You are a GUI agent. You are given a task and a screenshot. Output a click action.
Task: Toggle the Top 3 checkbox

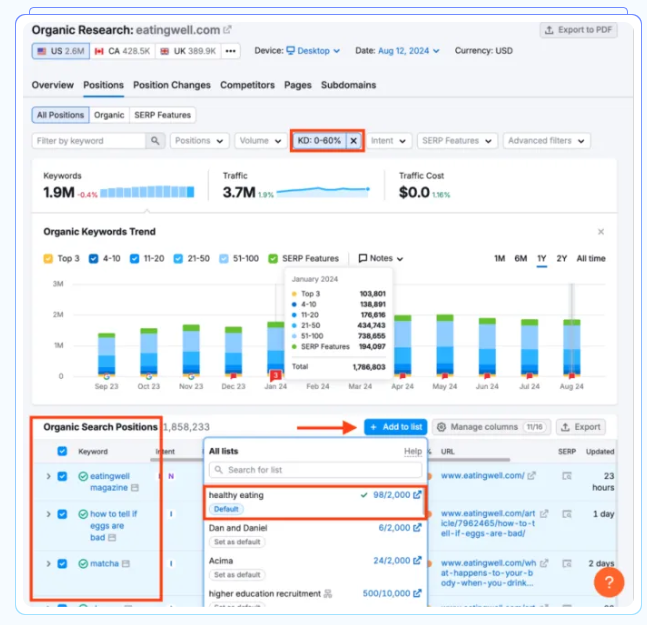[x=48, y=259]
